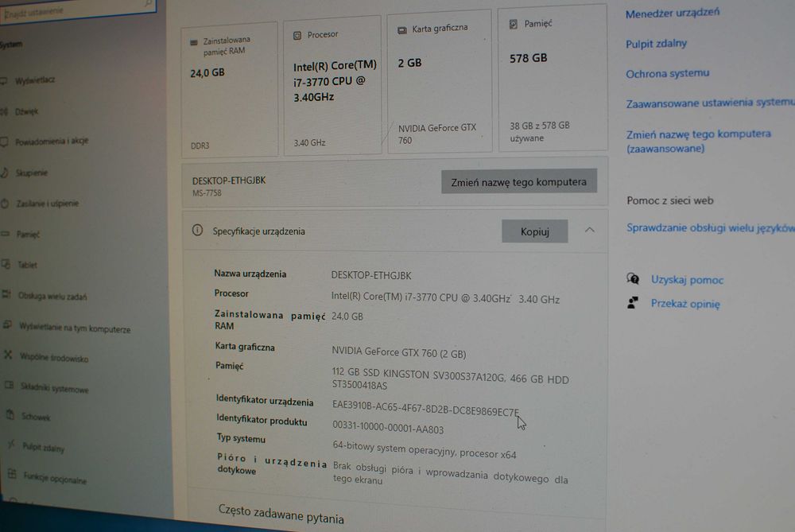The width and height of the screenshot is (795, 532).
Task: Click the Funkcje opcjonalne icon
Action: [x=13, y=475]
